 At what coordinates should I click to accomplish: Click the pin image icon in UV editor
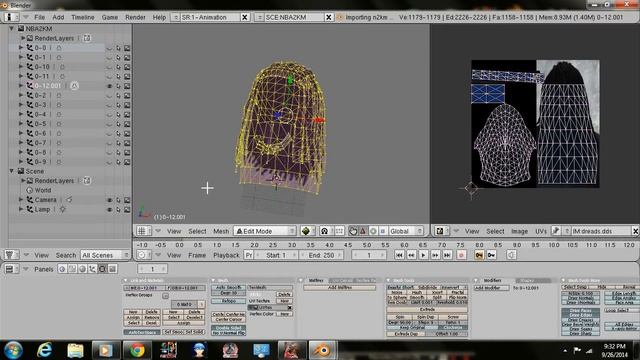[x=555, y=231]
